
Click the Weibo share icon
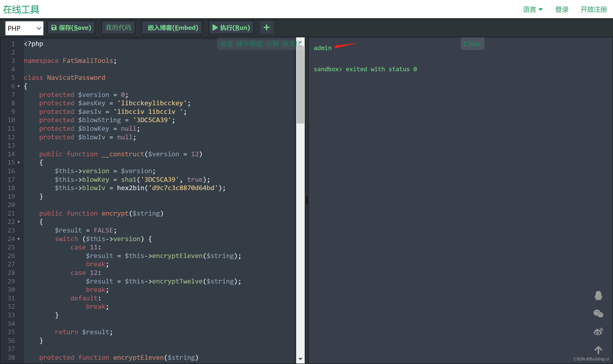click(598, 332)
